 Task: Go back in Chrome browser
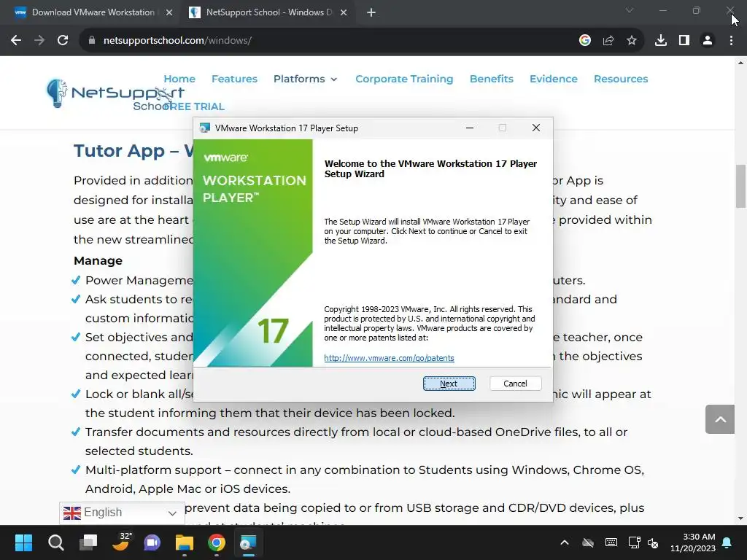pos(16,41)
